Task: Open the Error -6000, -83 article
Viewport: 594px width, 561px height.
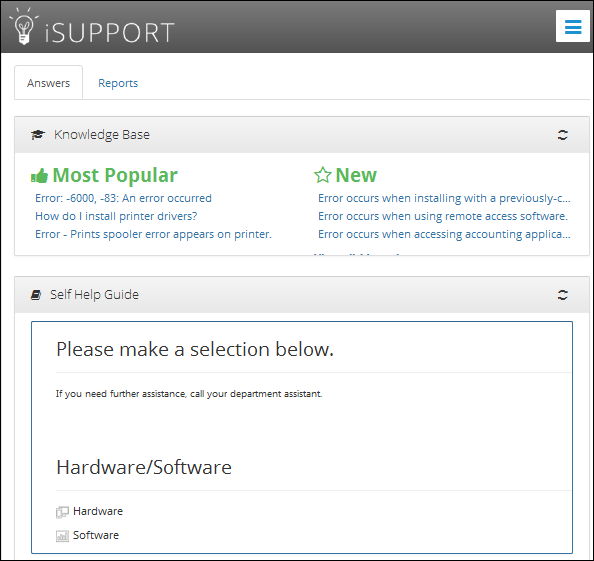Action: point(123,198)
